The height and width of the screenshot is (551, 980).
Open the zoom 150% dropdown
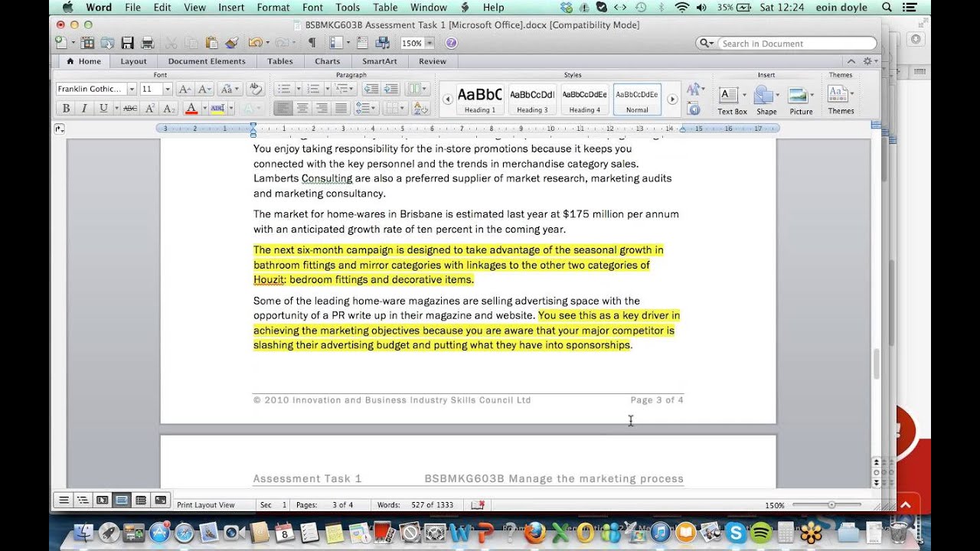click(429, 43)
